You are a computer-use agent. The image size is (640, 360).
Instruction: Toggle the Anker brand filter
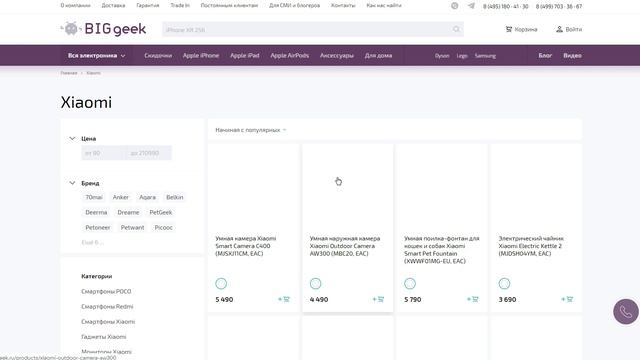click(121, 197)
